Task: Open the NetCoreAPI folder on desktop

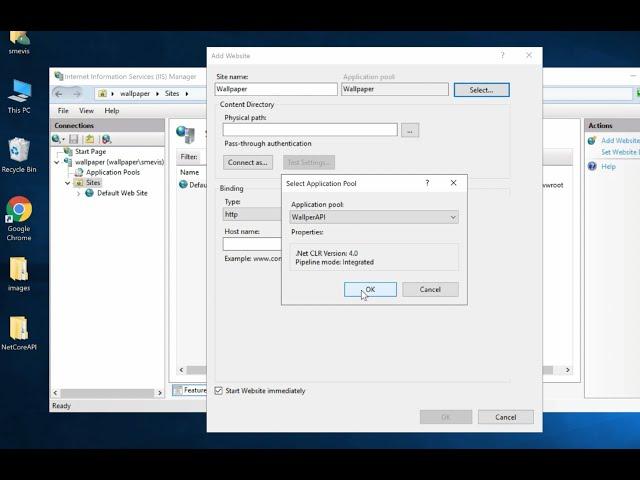Action: point(19,333)
